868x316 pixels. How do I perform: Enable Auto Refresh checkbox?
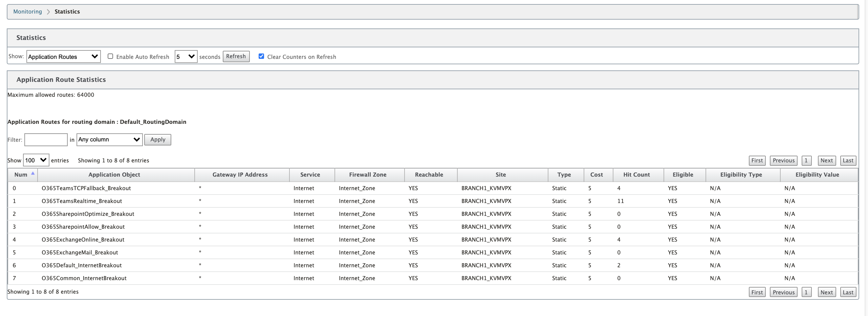(110, 57)
